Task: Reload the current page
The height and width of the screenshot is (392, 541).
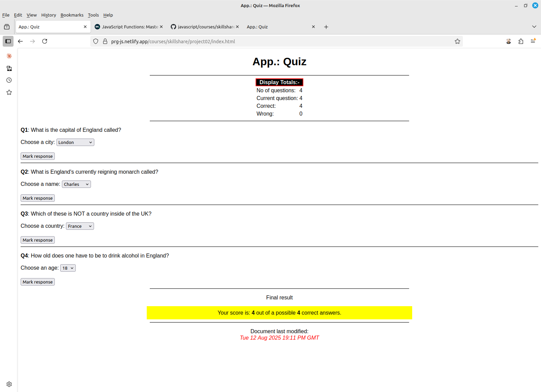Action: point(45,41)
